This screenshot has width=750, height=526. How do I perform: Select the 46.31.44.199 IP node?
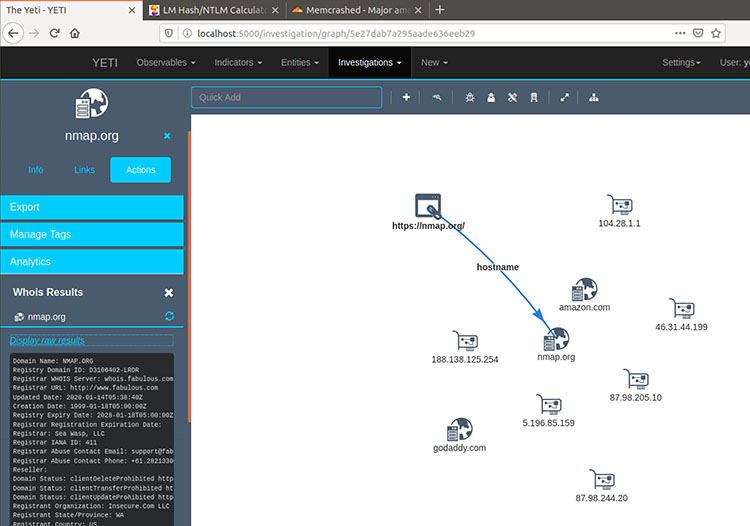pos(682,309)
